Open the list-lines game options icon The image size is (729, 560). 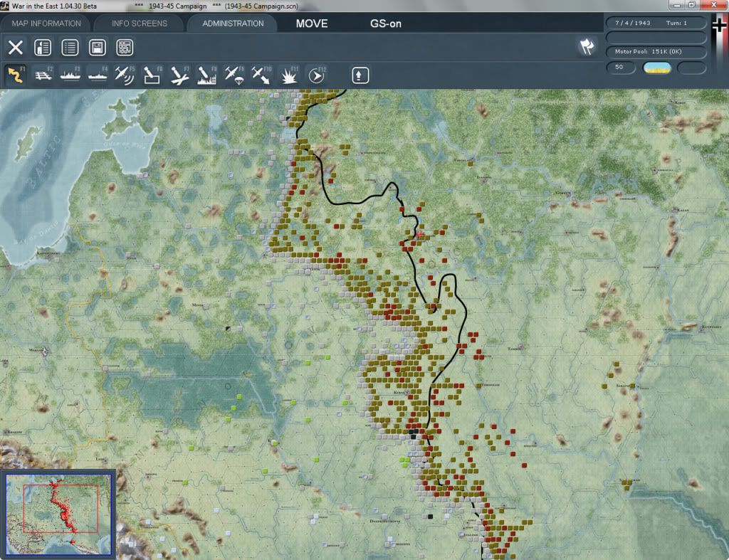(70, 48)
